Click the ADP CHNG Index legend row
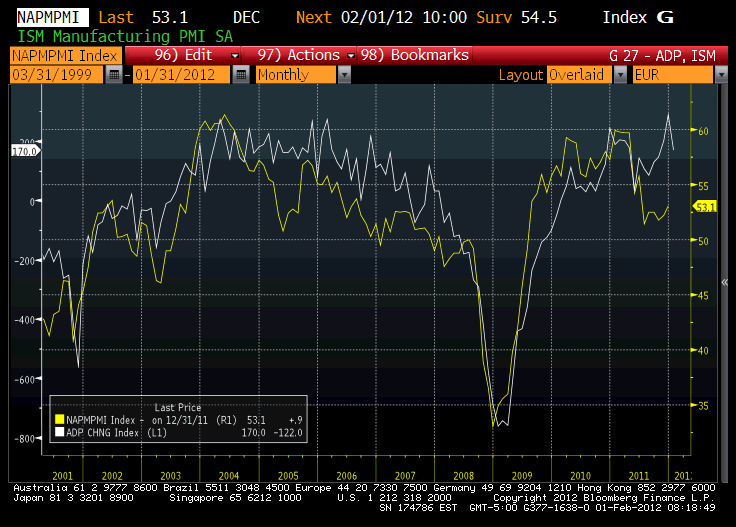The width and height of the screenshot is (736, 527). (178, 432)
